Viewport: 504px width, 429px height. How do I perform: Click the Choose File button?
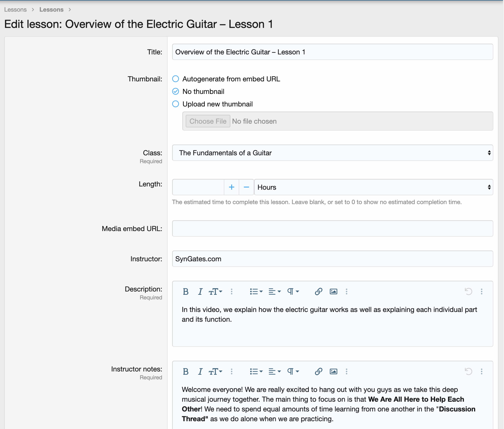coord(208,121)
